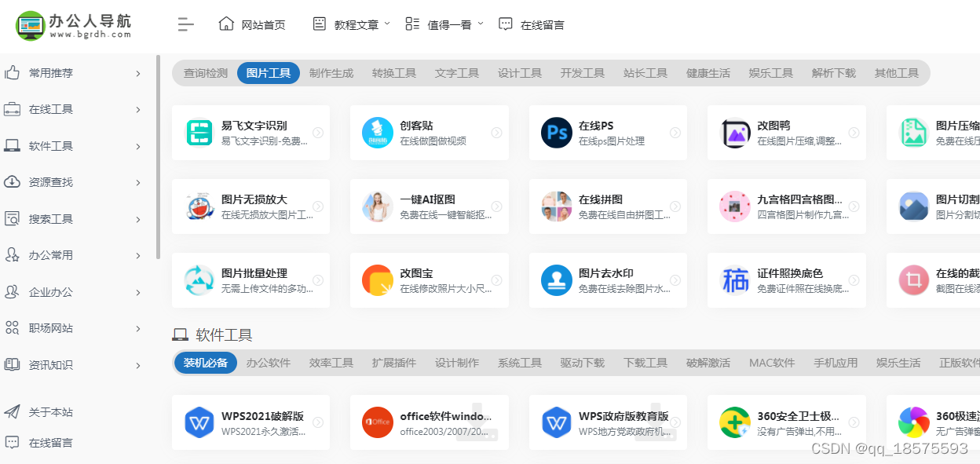This screenshot has height=464, width=980.
Task: Switch to the 效率工具 tab
Action: (x=331, y=363)
